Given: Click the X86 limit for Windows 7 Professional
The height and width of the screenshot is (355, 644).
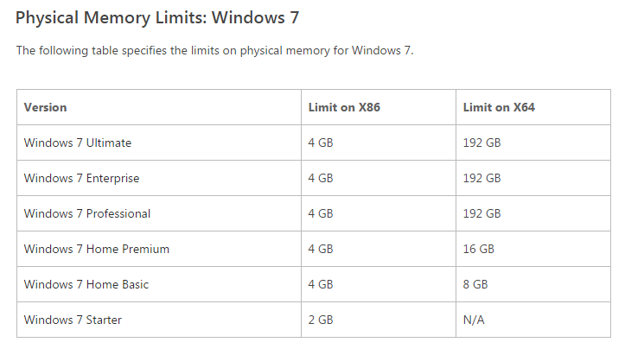Looking at the screenshot, I should [x=321, y=213].
